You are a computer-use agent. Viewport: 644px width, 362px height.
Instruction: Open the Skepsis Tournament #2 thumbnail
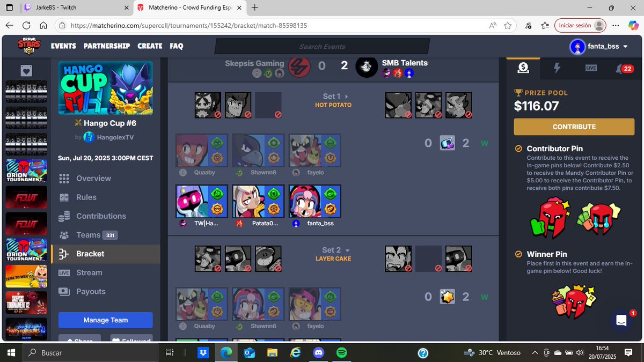coord(26,302)
